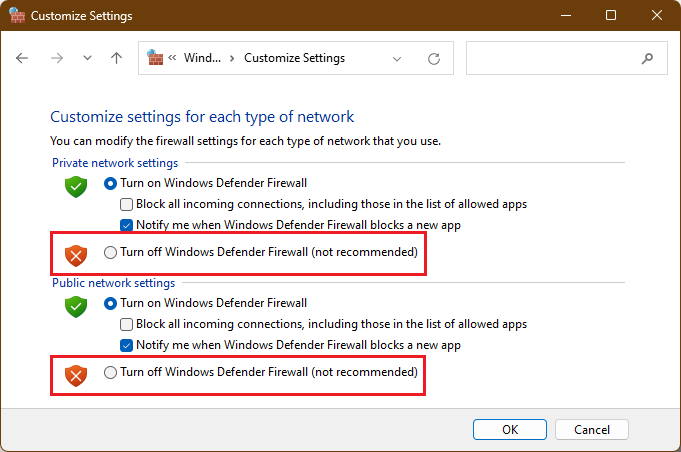Click 'Customize settings for each type of network'
Image resolution: width=681 pixels, height=452 pixels.
(202, 117)
